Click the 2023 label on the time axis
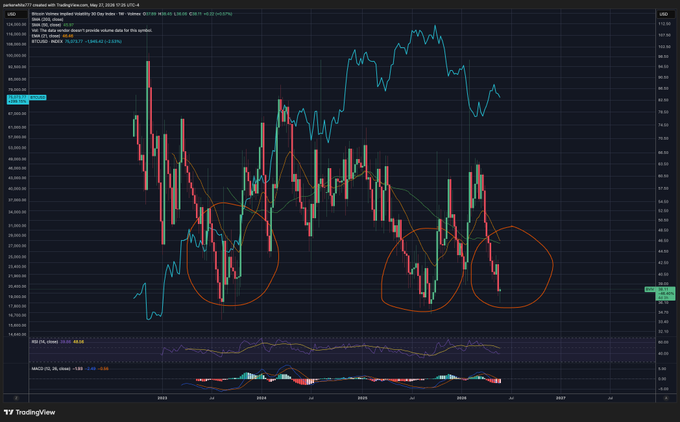This screenshot has height=422, width=680. point(162,398)
